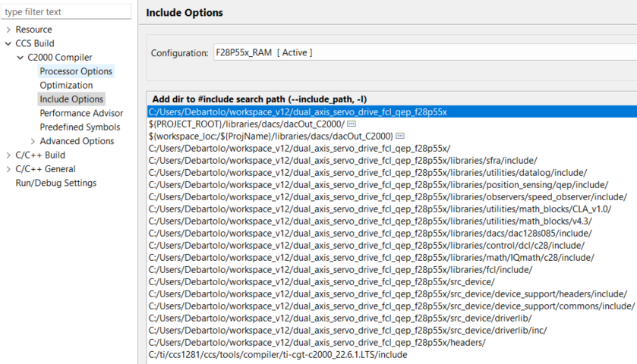
Task: Expand the Resource tree node
Action: [8, 30]
